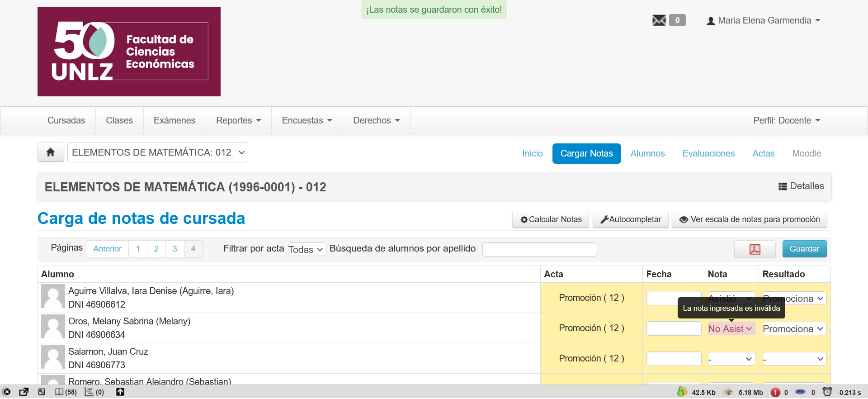Expand the Filtrar por acta Todas dropdown
The image size is (868, 399).
pyautogui.click(x=307, y=249)
